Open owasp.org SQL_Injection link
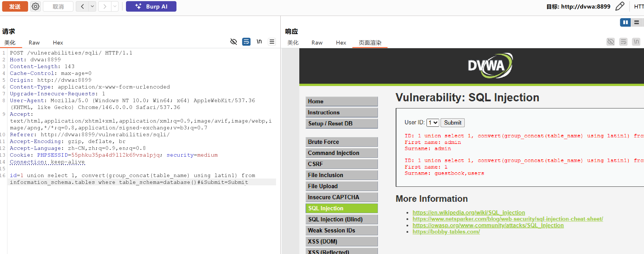Viewport: 644px width, 254px height. tap(488, 225)
